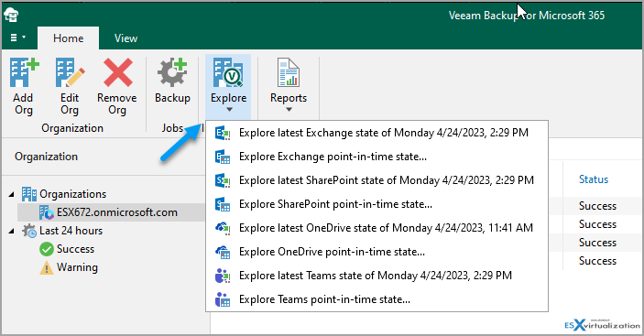Click the Backup gear icon
Viewport: 644px width, 336px height.
(172, 72)
